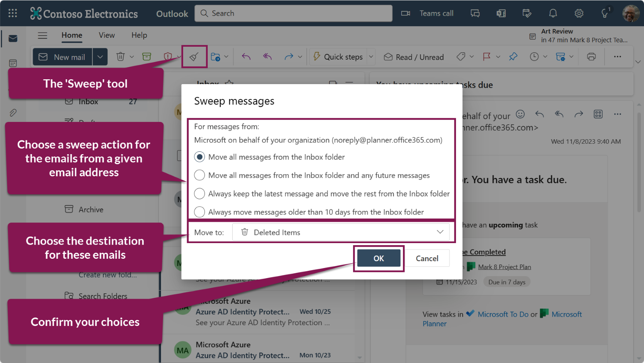Expand the ribbon chevron at toolbar end
The height and width of the screenshot is (363, 644).
click(638, 62)
